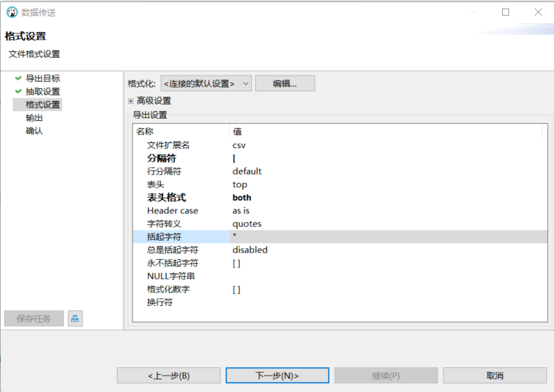Maximize the 数据传送 window

[506, 12]
